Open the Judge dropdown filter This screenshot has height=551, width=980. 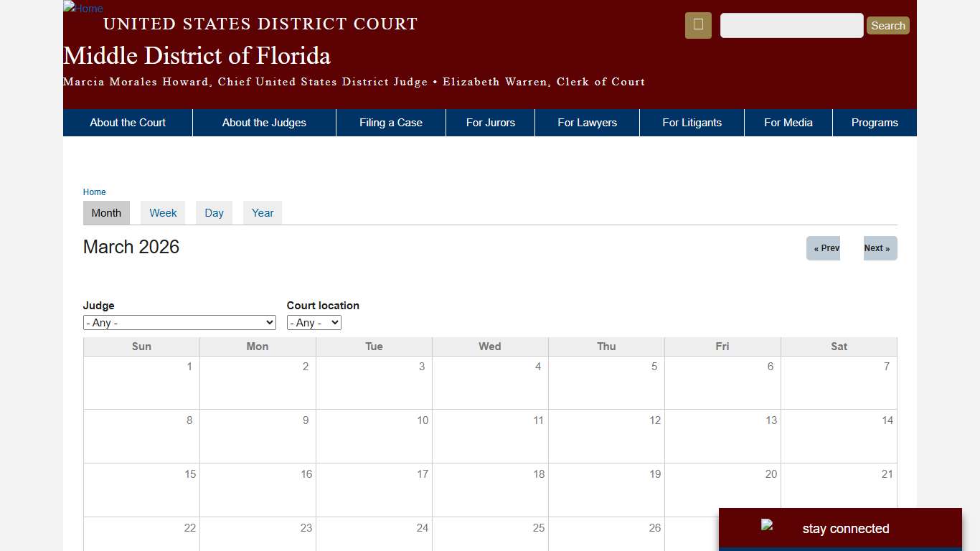pyautogui.click(x=179, y=322)
